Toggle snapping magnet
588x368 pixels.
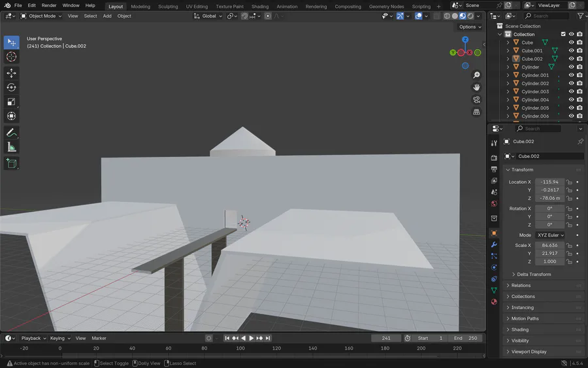point(244,16)
